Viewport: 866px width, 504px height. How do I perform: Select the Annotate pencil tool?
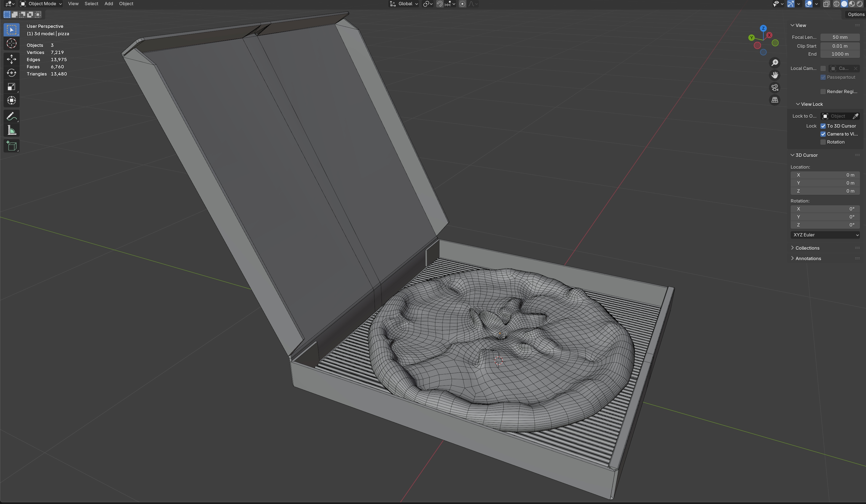click(x=11, y=116)
